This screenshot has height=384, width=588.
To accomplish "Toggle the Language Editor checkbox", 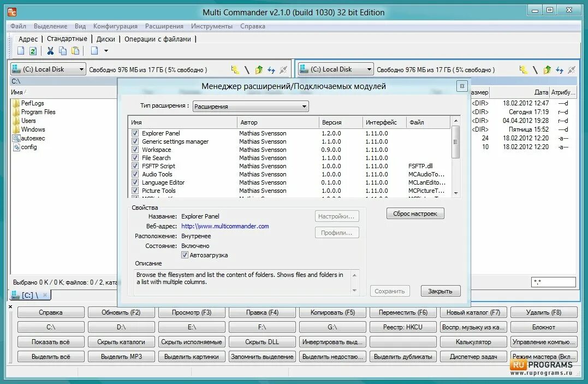I will [135, 182].
